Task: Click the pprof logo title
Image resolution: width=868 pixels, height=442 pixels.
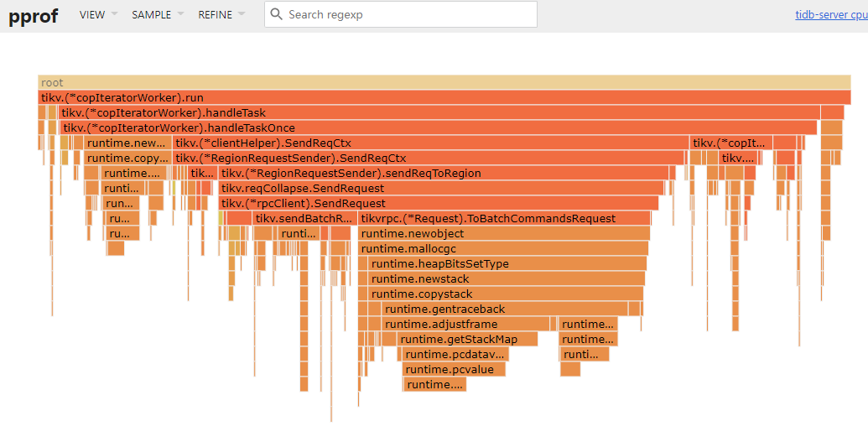Action: [34, 15]
